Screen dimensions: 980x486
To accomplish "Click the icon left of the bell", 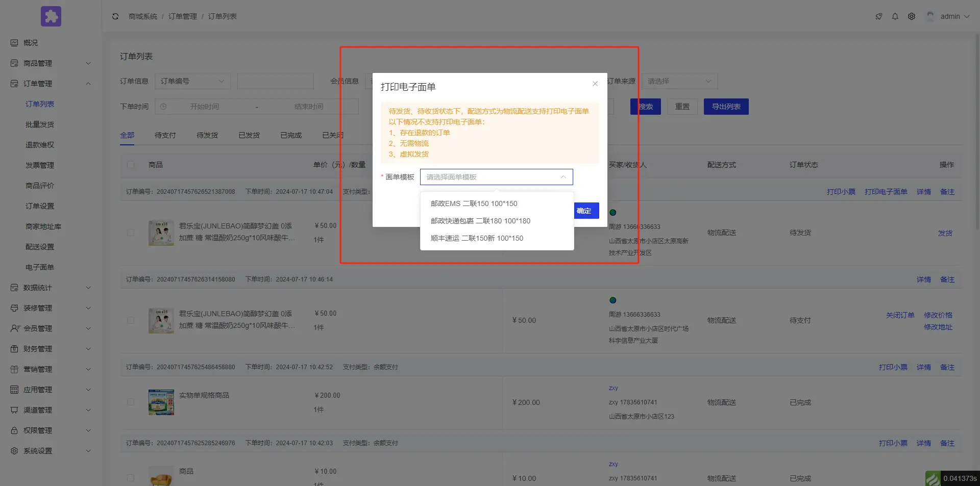I will (x=878, y=16).
